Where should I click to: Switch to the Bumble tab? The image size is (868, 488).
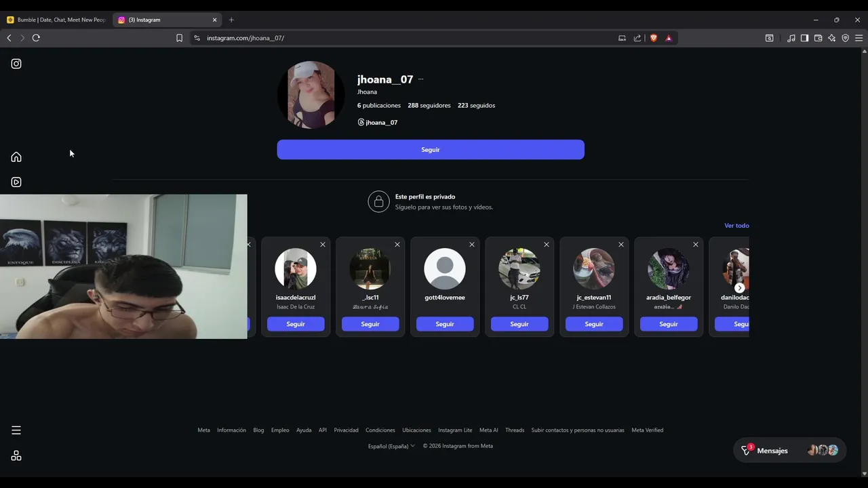pos(56,20)
